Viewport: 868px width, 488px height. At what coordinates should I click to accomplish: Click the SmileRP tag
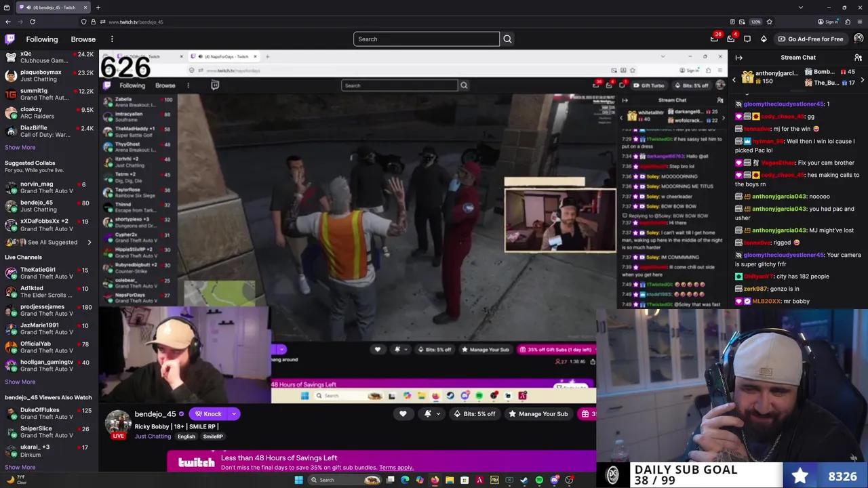[213, 437]
